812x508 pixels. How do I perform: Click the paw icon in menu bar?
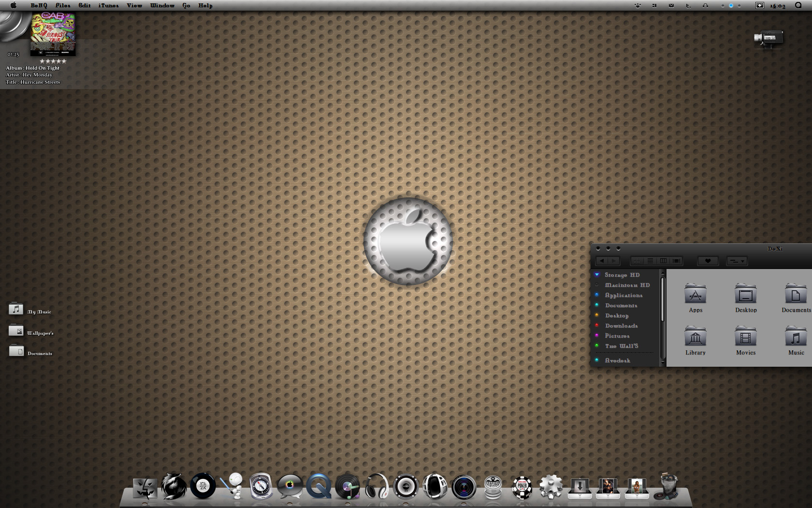click(x=638, y=6)
